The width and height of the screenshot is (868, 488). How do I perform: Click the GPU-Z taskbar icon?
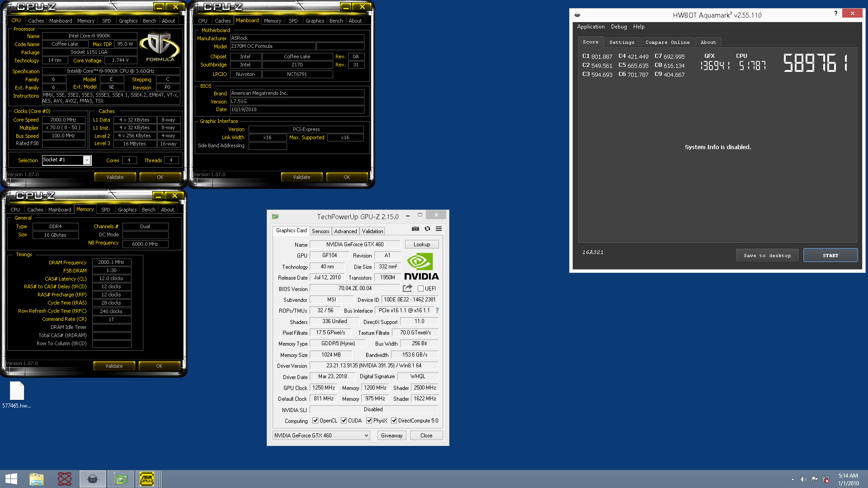(x=121, y=479)
